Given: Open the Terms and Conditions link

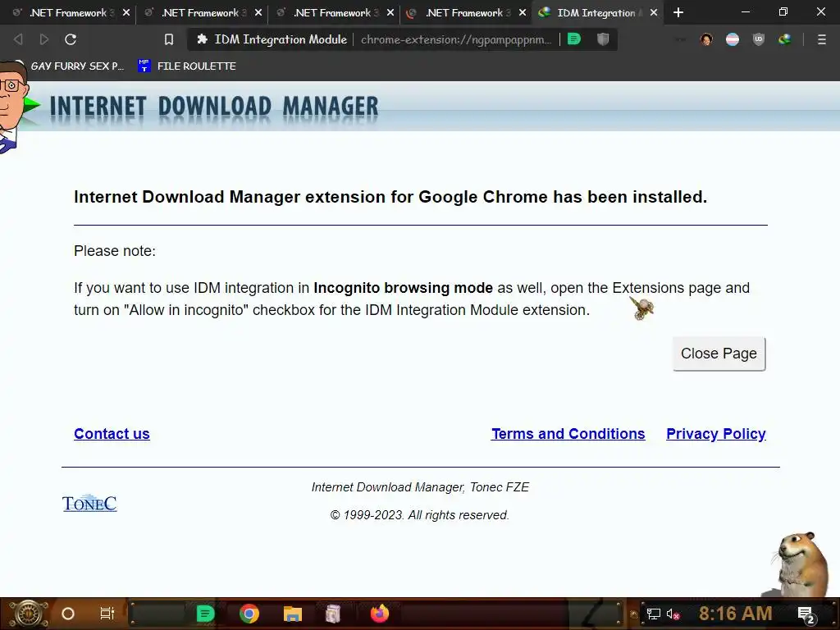Looking at the screenshot, I should tap(568, 434).
